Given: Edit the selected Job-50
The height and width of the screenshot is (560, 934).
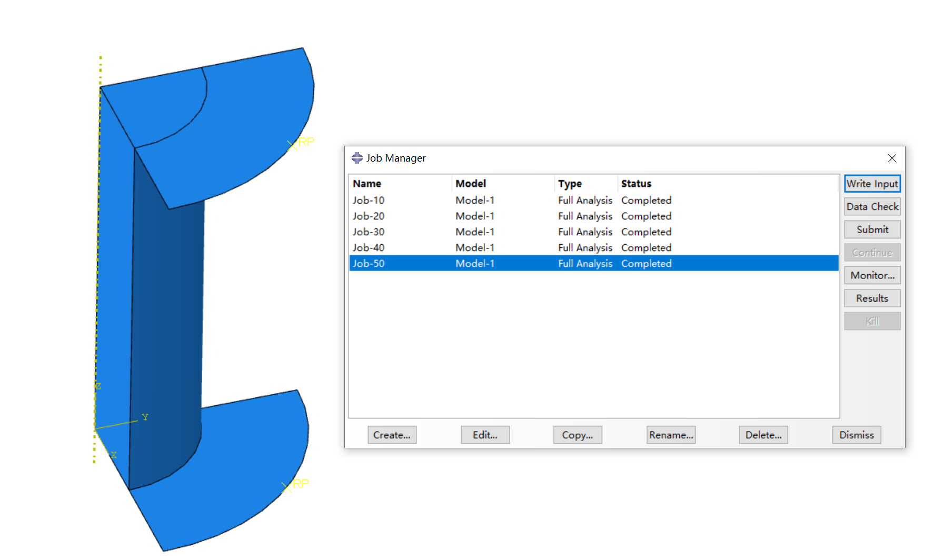Looking at the screenshot, I should tap(485, 435).
